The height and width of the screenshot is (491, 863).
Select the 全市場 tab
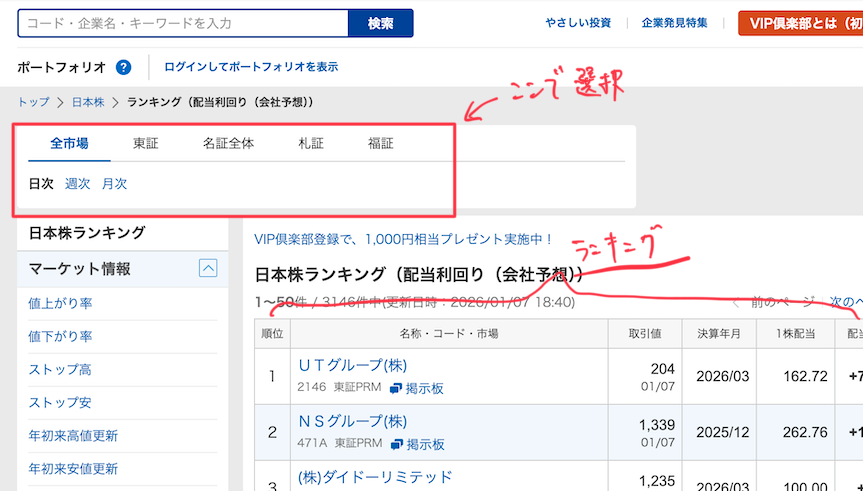coord(69,143)
